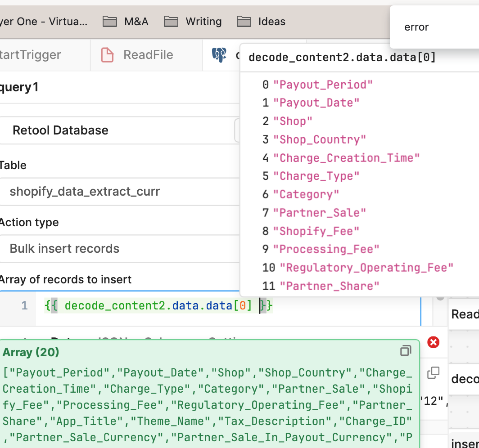Click the "Shopify_Fee" entry in preview
Image resolution: width=479 pixels, height=448 pixels.
click(x=316, y=231)
